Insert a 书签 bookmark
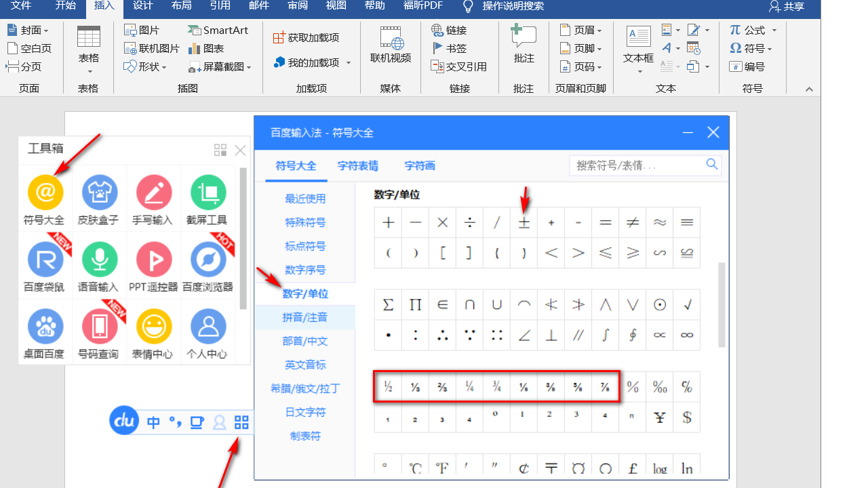 click(450, 49)
